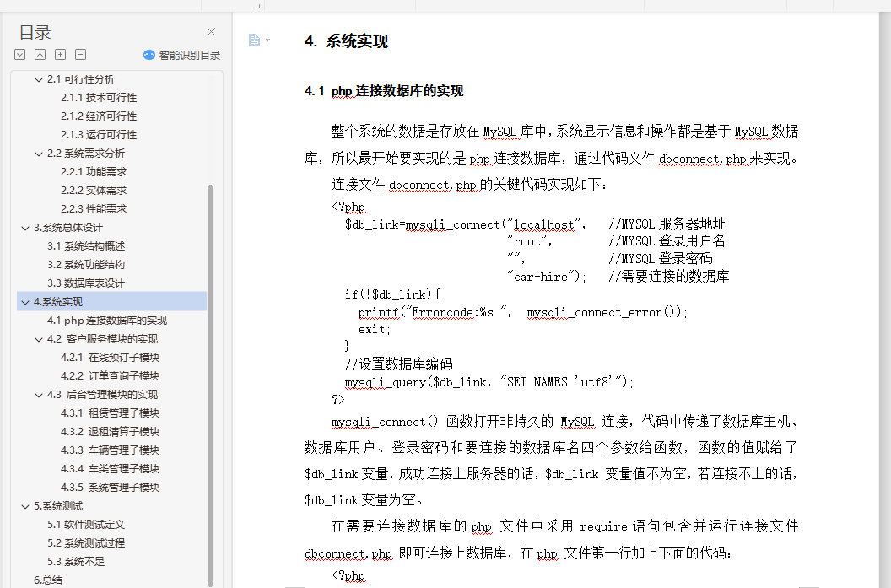Navigate to 4.3.5 系统管理子模块
The height and width of the screenshot is (588, 891).
(x=111, y=488)
